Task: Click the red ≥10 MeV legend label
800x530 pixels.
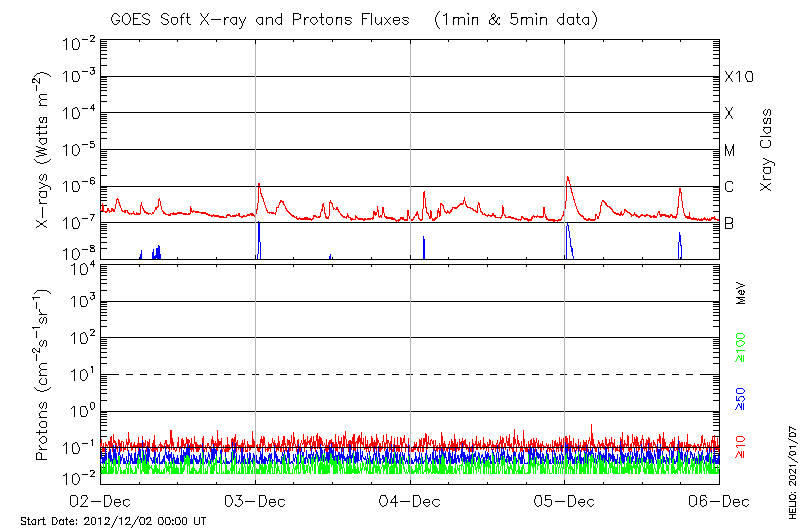Action: pos(741,443)
